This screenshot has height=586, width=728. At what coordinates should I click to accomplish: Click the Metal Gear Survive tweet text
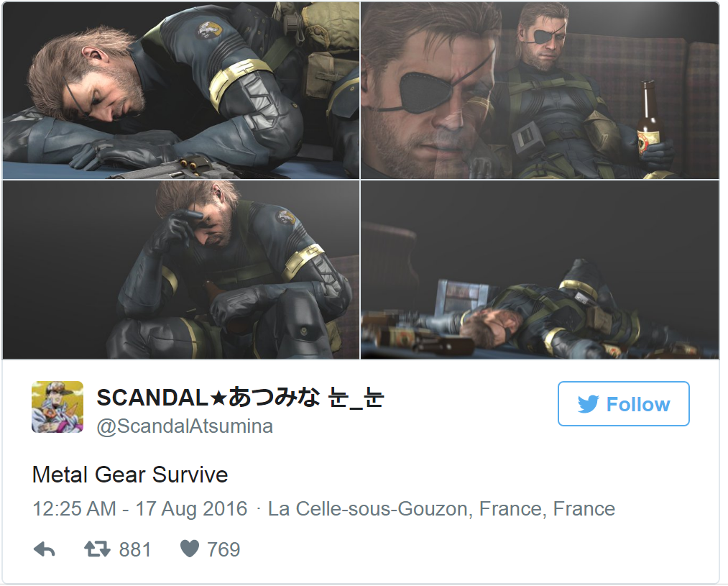(x=130, y=475)
